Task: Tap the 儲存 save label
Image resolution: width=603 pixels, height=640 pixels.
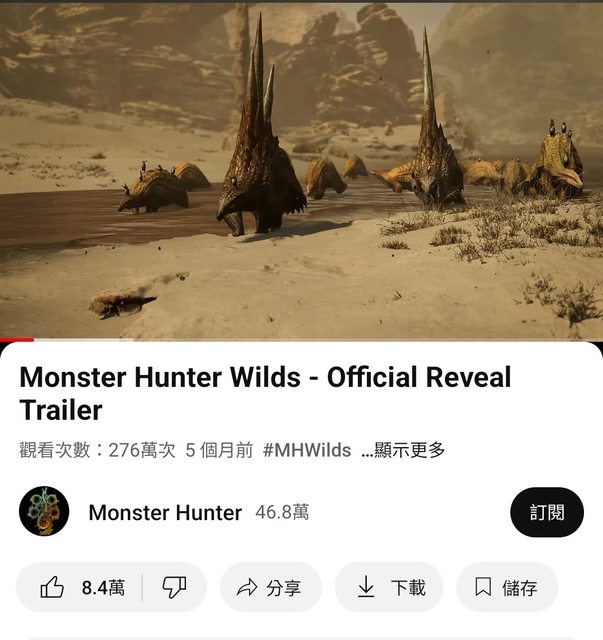Action: coord(519,588)
